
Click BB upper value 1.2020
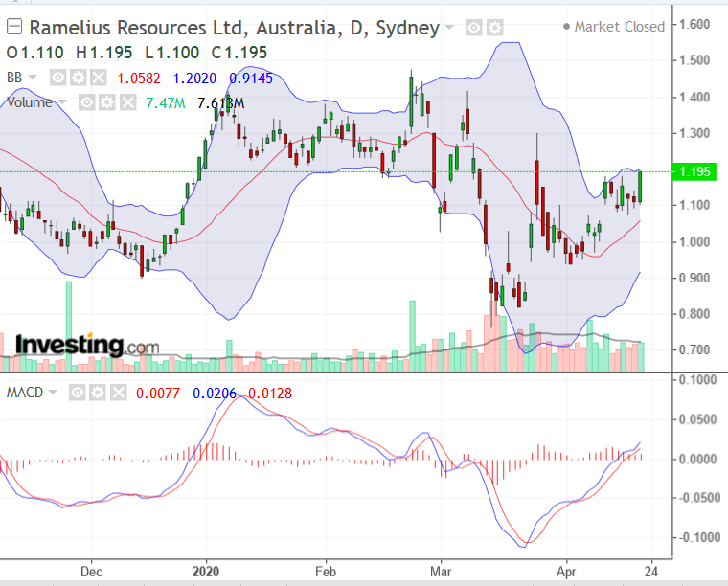click(x=194, y=78)
